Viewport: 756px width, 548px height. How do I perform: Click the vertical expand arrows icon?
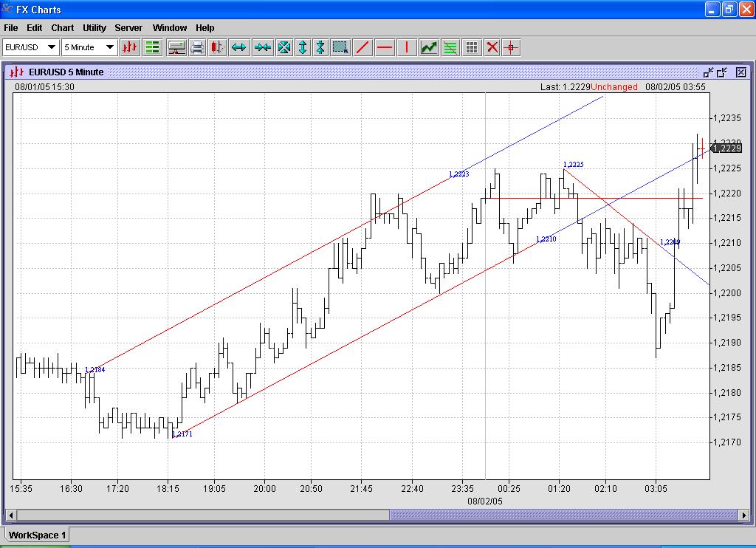(302, 47)
